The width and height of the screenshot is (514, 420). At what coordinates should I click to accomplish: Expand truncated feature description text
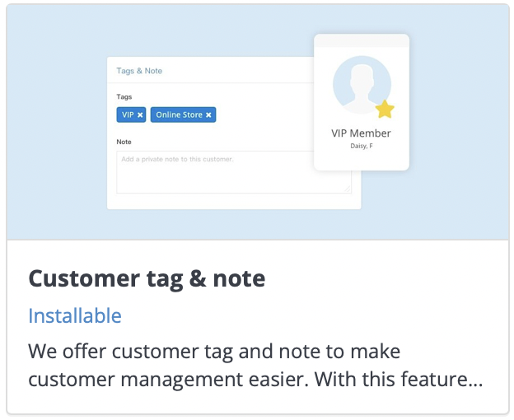point(255,366)
